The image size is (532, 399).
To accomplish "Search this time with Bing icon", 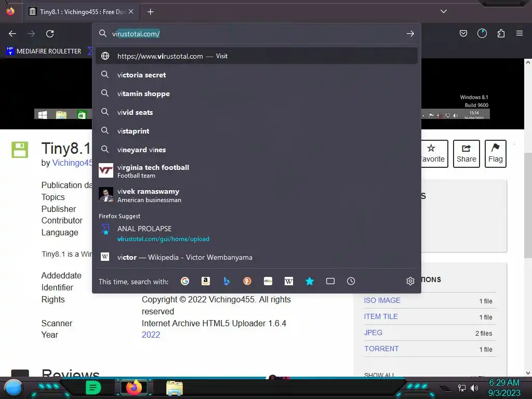I will coord(227,281).
